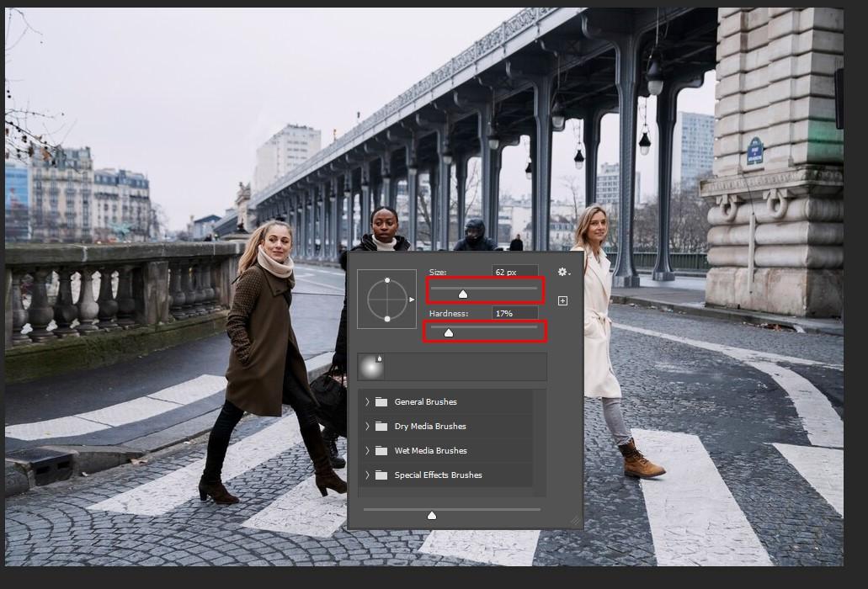Click the brush angle and roundness preview circle
Image resolution: width=868 pixels, height=589 pixels.
point(387,300)
